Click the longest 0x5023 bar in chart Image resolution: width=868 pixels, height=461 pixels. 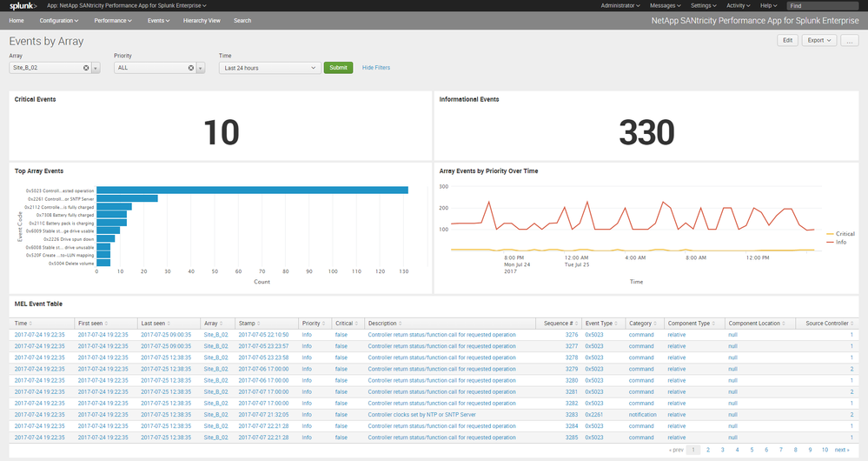(252, 190)
